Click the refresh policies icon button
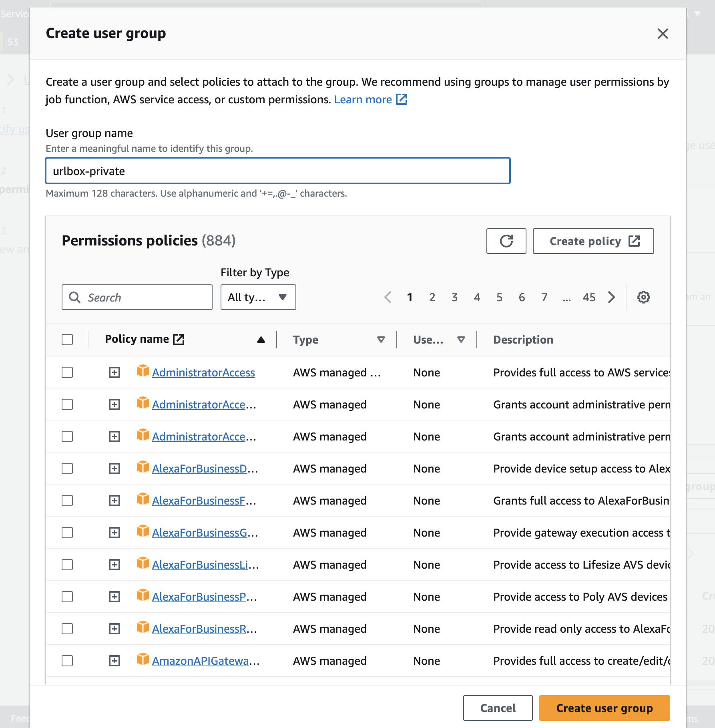 click(506, 241)
